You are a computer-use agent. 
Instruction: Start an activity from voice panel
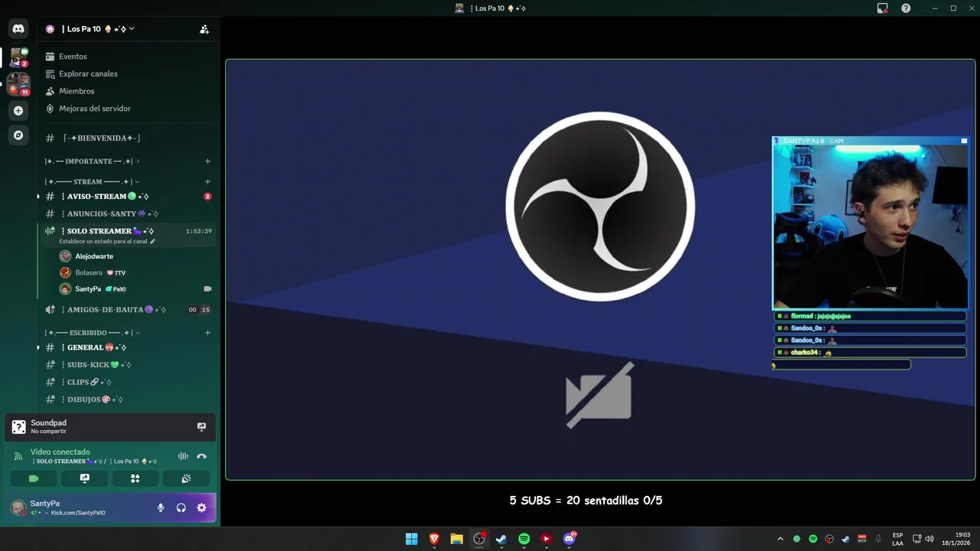[x=135, y=478]
